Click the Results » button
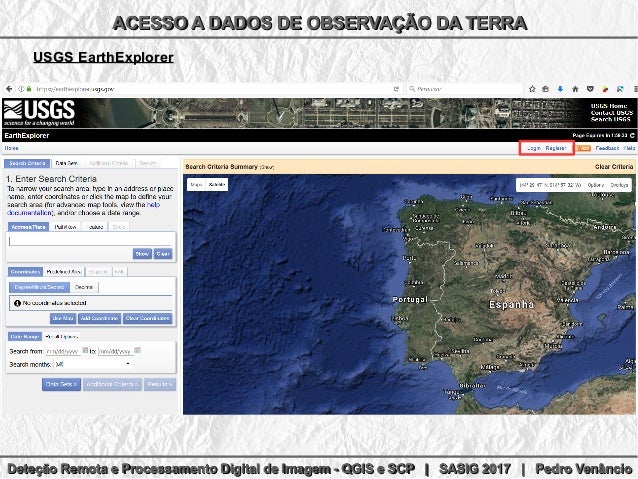Viewport: 638px width, 479px height. 160,384
